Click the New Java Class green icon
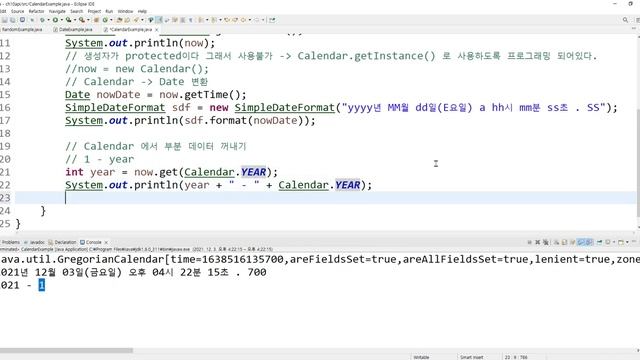 tap(105, 20)
